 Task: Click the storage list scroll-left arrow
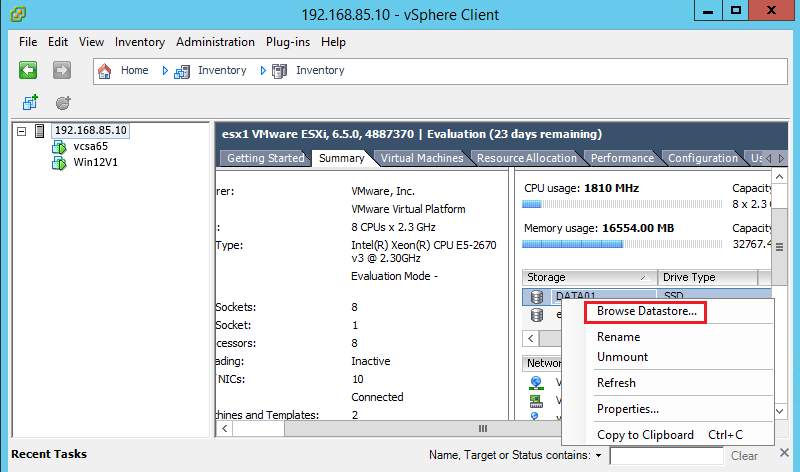click(x=531, y=338)
